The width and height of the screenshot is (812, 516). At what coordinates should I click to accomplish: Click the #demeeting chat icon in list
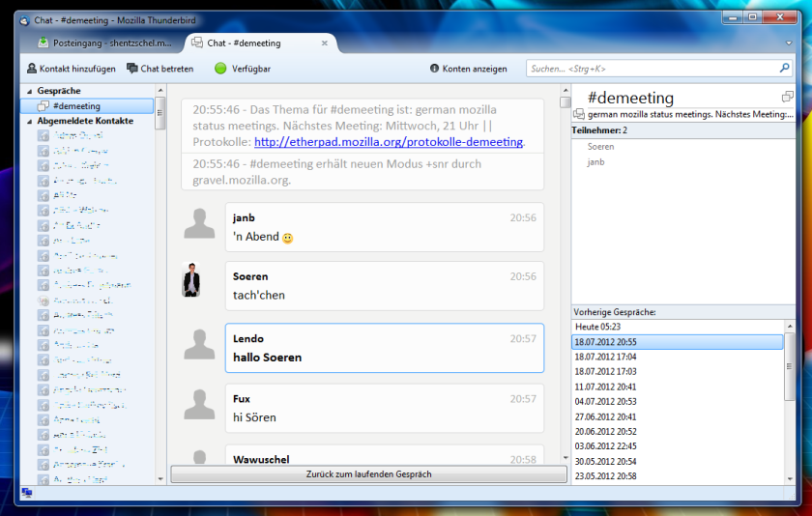click(x=43, y=106)
